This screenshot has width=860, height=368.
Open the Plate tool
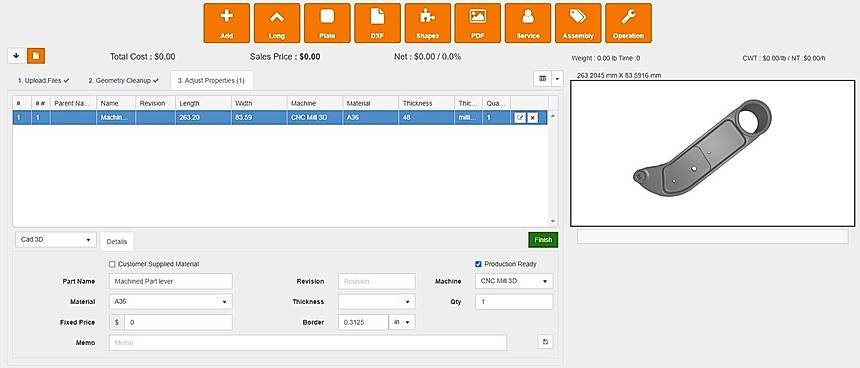(327, 23)
